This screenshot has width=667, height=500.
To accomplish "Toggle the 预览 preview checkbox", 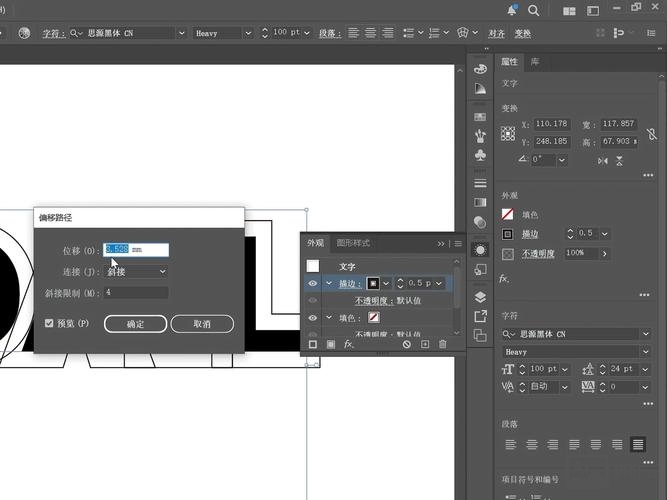I will point(49,324).
